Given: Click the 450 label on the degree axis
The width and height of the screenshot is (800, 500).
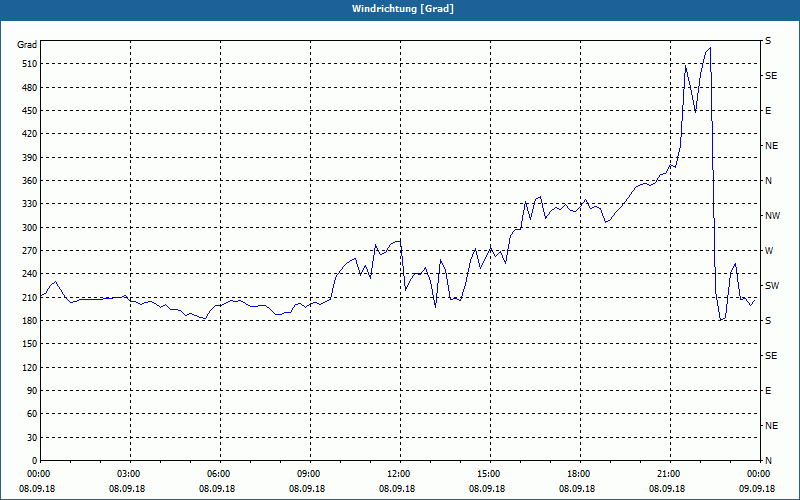Looking at the screenshot, I should point(28,111).
